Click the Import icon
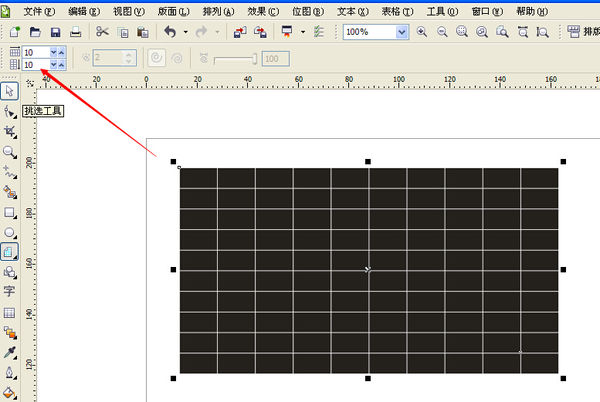The height and width of the screenshot is (402, 600). (240, 32)
